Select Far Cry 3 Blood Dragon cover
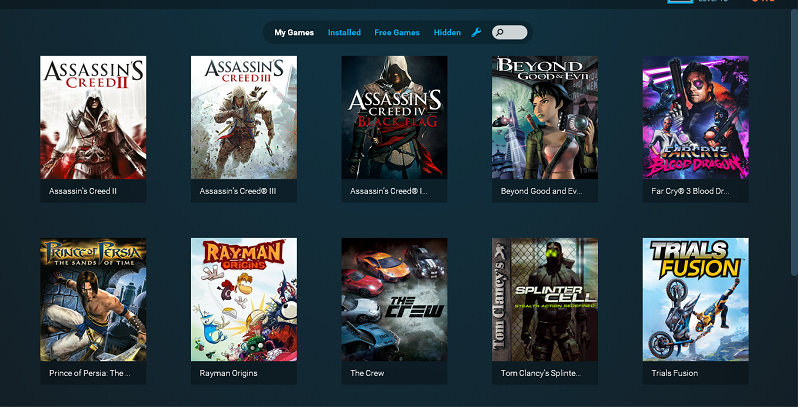Image resolution: width=798 pixels, height=407 pixels. click(x=696, y=118)
